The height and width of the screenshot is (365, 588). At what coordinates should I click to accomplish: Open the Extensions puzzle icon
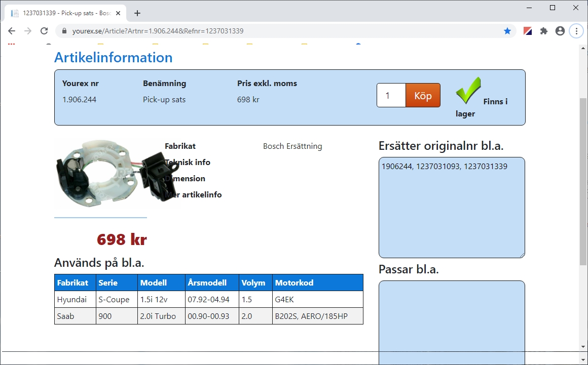[544, 31]
